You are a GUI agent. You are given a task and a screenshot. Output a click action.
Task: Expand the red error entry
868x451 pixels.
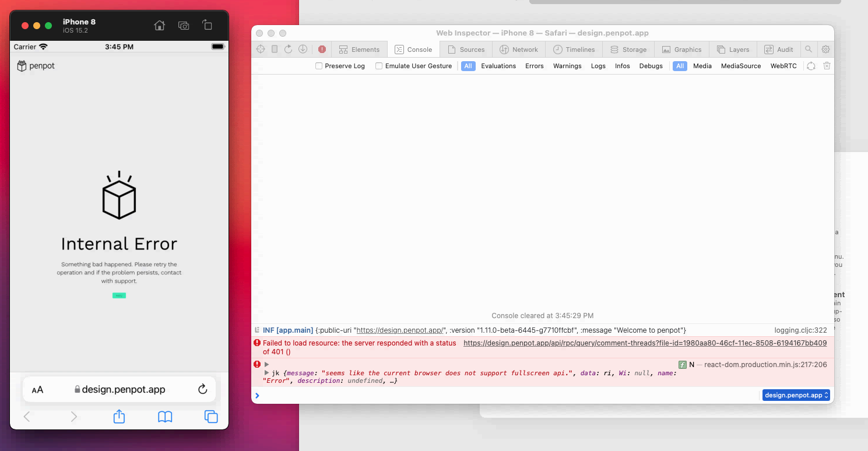(266, 364)
